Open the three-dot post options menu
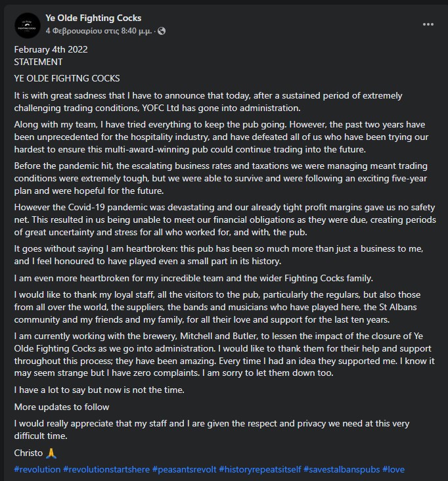The image size is (448, 481). click(x=428, y=24)
